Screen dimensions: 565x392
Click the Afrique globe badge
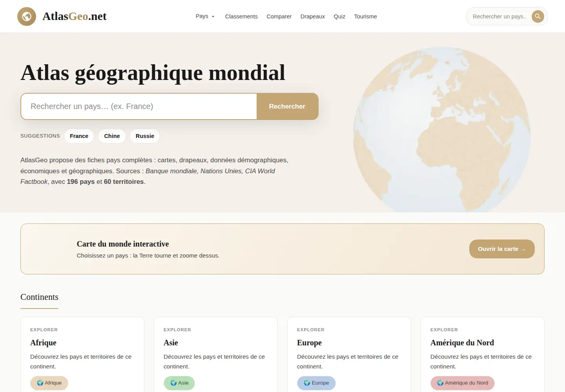point(49,383)
